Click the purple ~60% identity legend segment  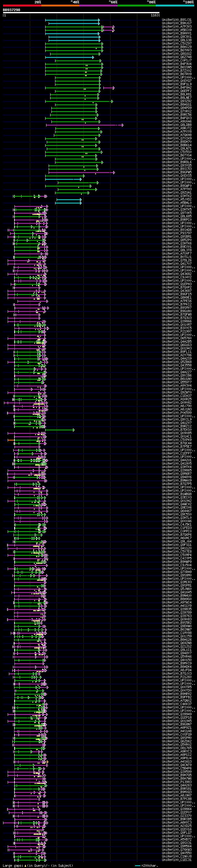click(x=99, y=6)
